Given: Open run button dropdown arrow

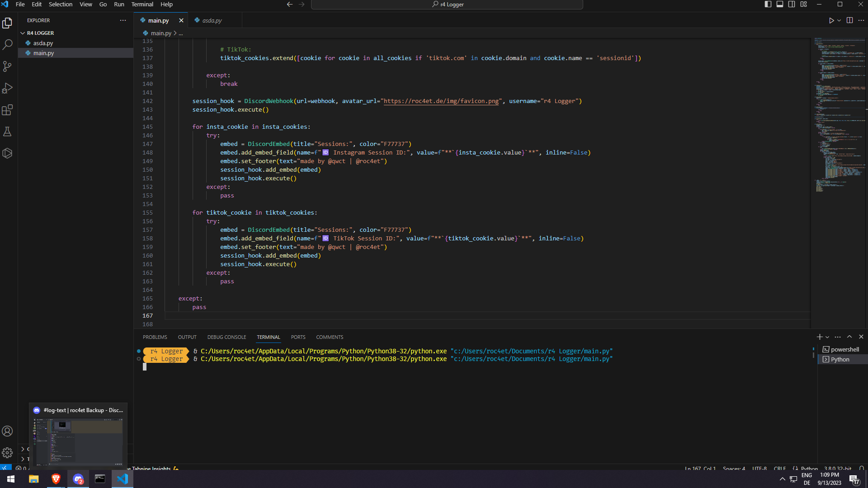Looking at the screenshot, I should [839, 20].
